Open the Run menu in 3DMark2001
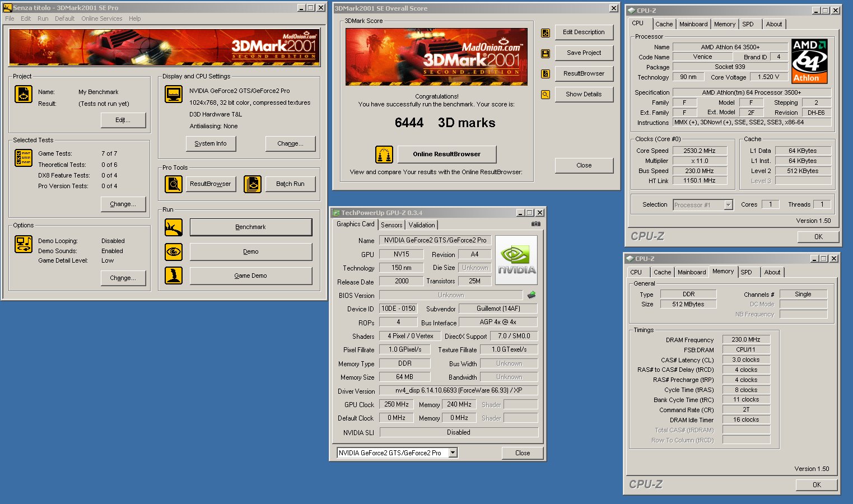The width and height of the screenshot is (853, 504). click(43, 18)
